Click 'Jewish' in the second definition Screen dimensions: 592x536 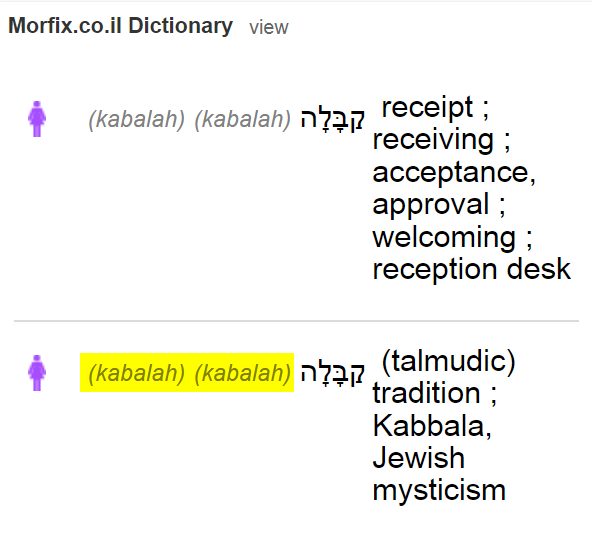pos(419,458)
